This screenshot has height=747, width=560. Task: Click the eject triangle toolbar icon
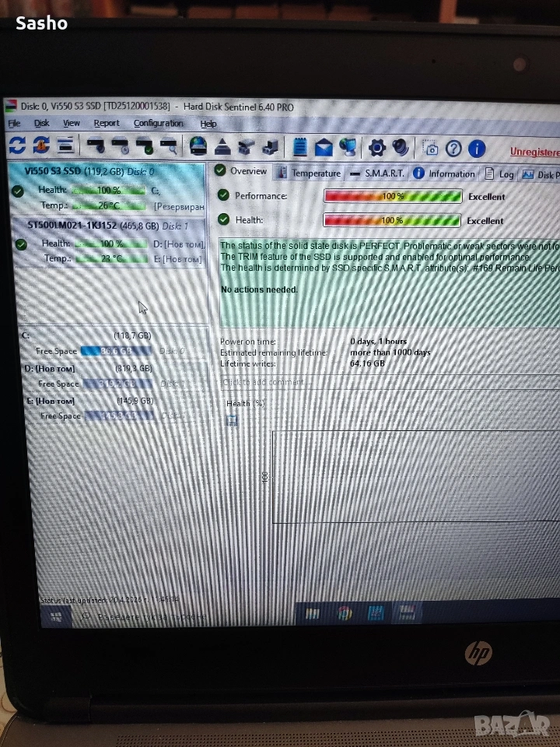point(222,147)
